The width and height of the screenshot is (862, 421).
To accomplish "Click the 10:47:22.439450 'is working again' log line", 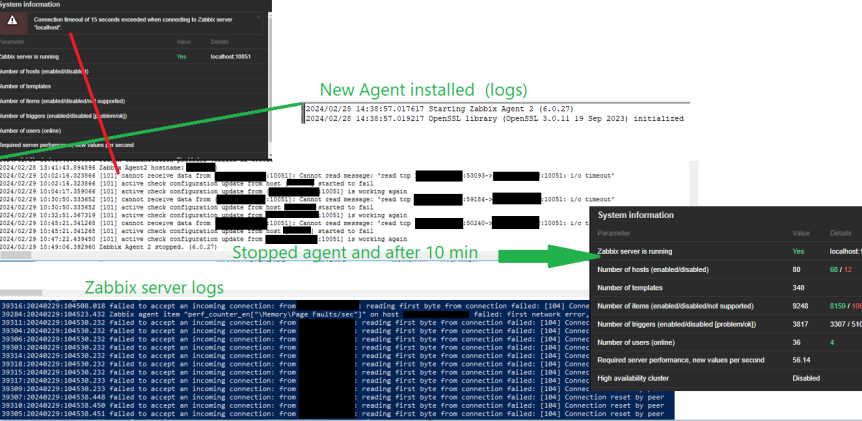I will [x=203, y=240].
